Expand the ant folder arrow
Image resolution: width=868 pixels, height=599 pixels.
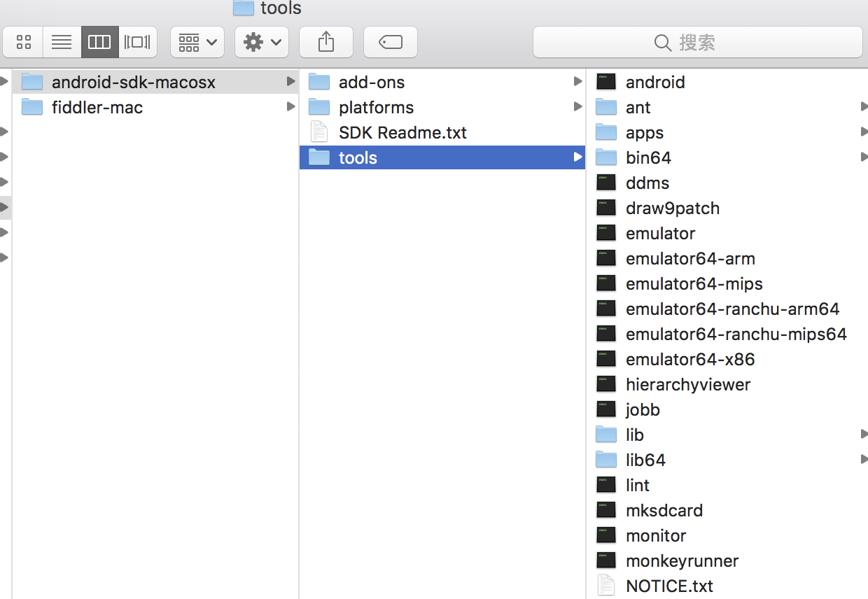click(864, 106)
